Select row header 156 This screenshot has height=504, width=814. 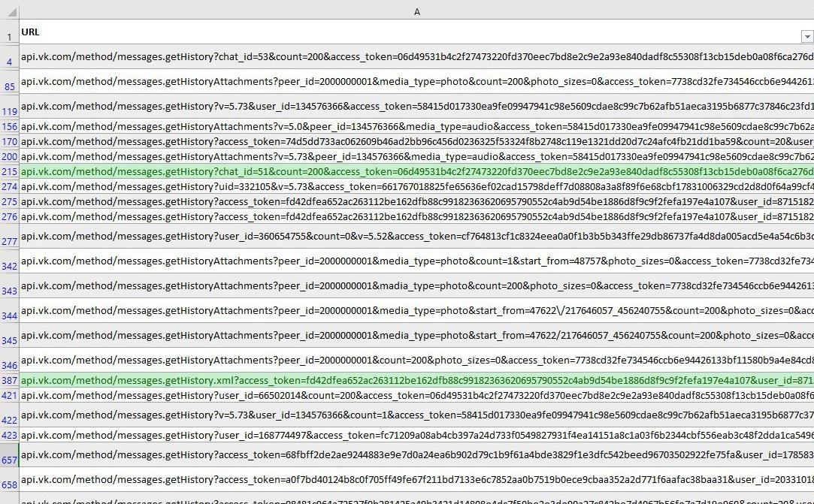point(9,126)
